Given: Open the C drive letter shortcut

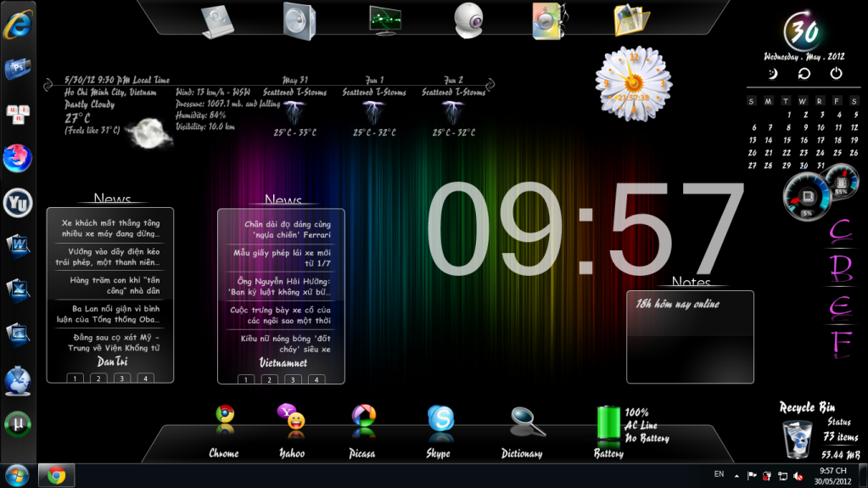Looking at the screenshot, I should point(840,231).
